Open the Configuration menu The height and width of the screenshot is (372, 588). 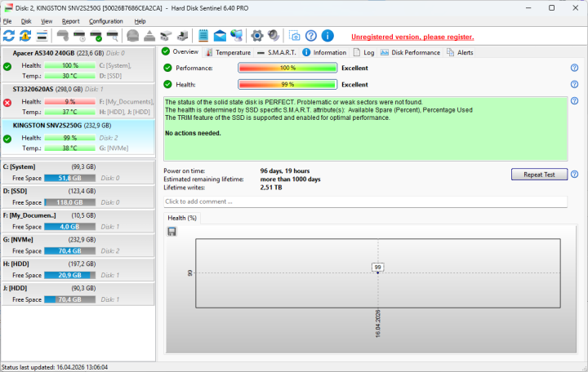(105, 21)
